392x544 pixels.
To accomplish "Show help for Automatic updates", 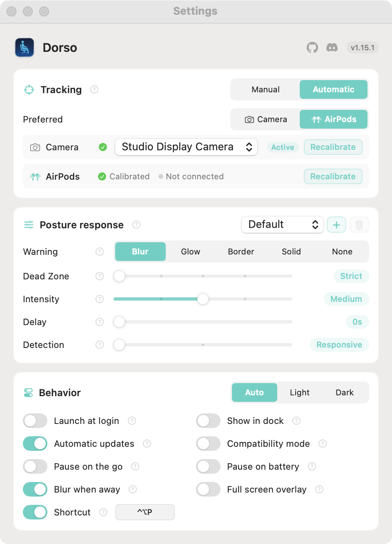I will pos(147,444).
